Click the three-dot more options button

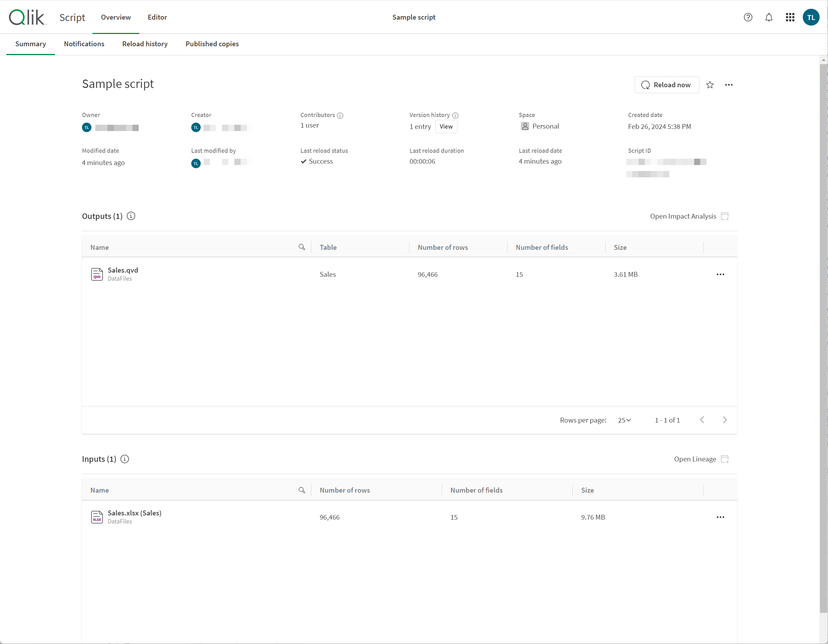point(729,84)
